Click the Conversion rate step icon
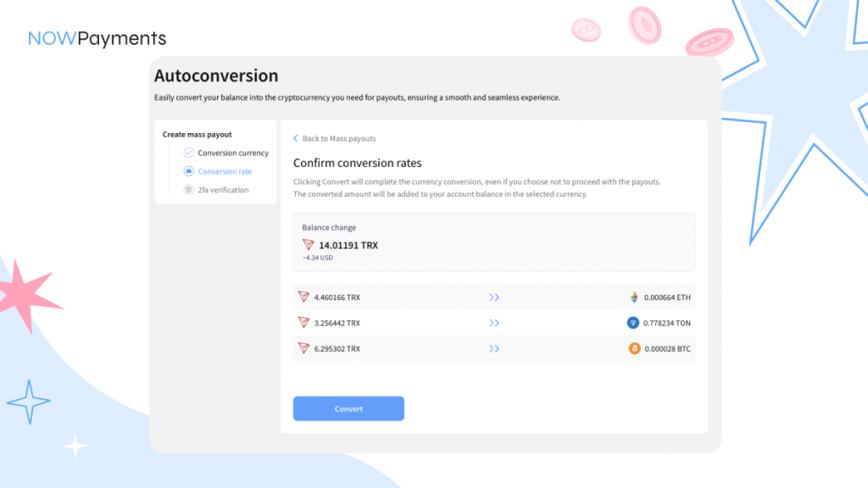 (x=188, y=171)
